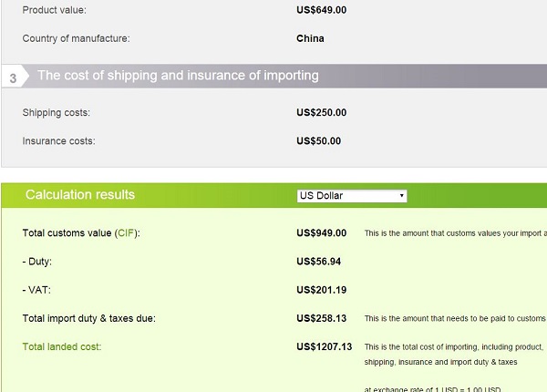Click the US$201.19 VAT amount
The height and width of the screenshot is (392, 547).
coord(322,290)
